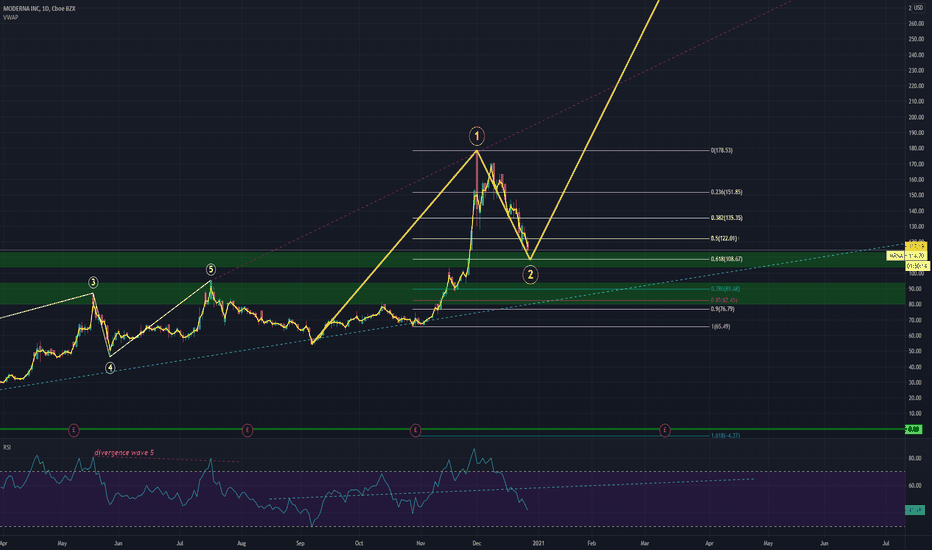Click the RSI pane label
Viewport: 932px width, 550px height.
[x=7, y=447]
